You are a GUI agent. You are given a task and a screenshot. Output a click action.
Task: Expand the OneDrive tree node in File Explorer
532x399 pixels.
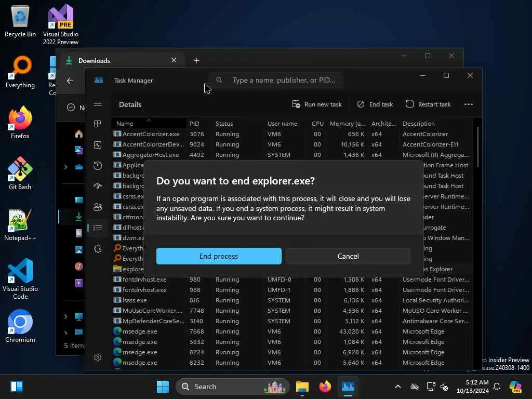click(66, 167)
